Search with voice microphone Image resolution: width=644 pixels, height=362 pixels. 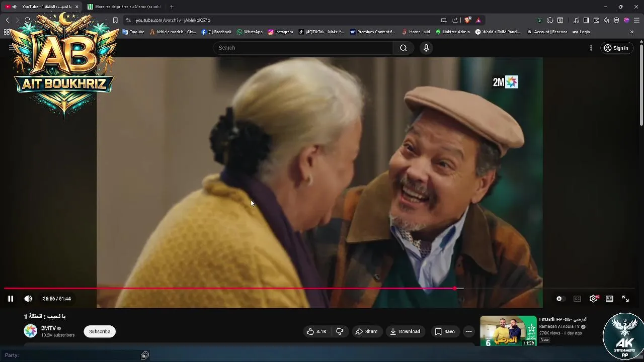[x=426, y=48]
